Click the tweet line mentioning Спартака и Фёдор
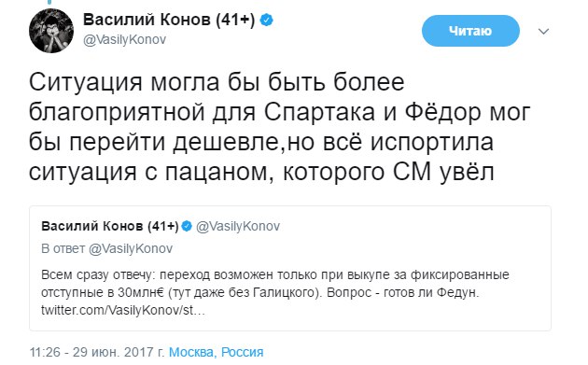Viewport: 588px width, 365px height. [280, 112]
